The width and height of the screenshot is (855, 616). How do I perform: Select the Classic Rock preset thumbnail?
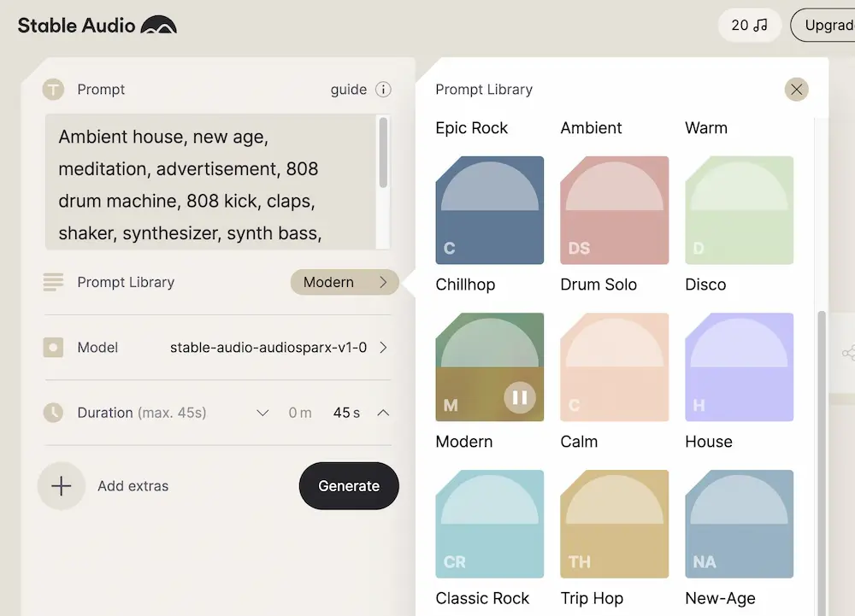click(490, 524)
